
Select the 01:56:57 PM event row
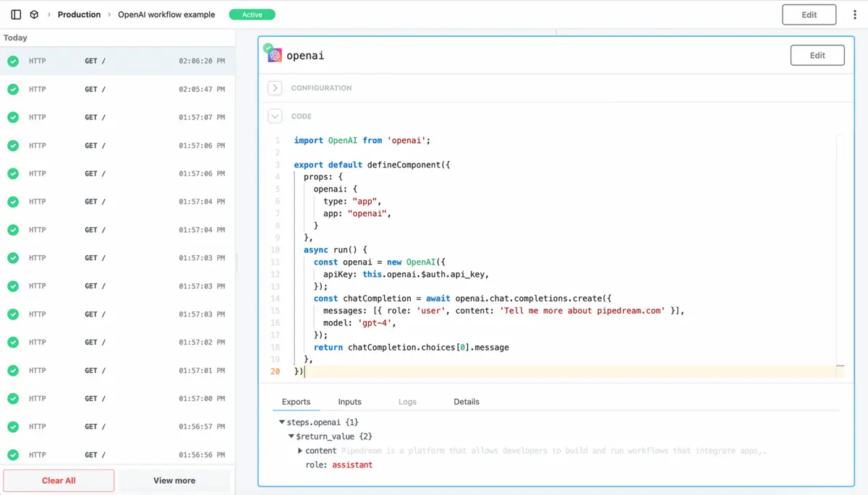click(x=117, y=427)
